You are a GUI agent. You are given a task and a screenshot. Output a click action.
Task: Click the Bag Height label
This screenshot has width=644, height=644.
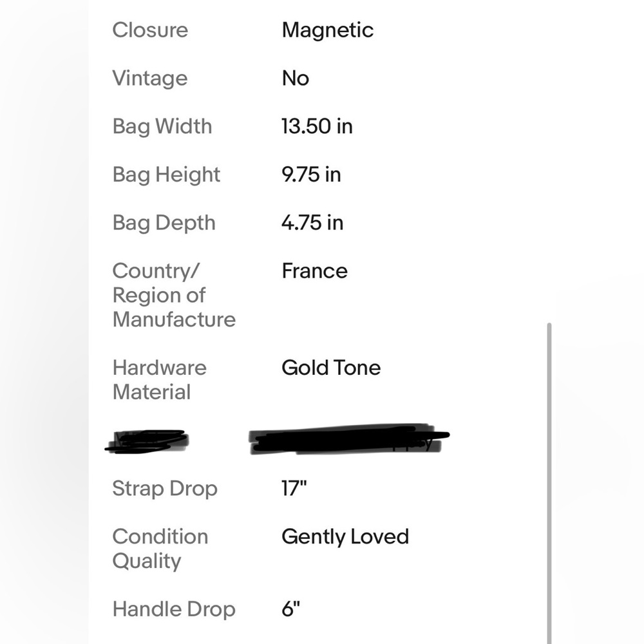(x=166, y=175)
